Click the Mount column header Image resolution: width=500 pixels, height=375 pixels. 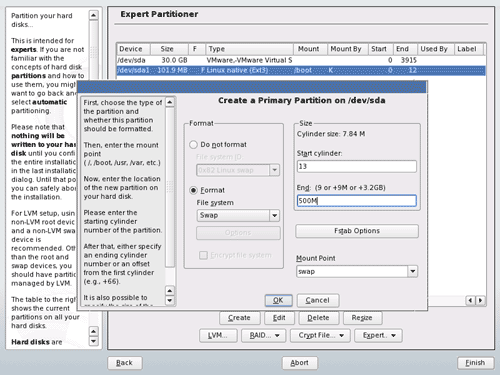[x=310, y=49]
